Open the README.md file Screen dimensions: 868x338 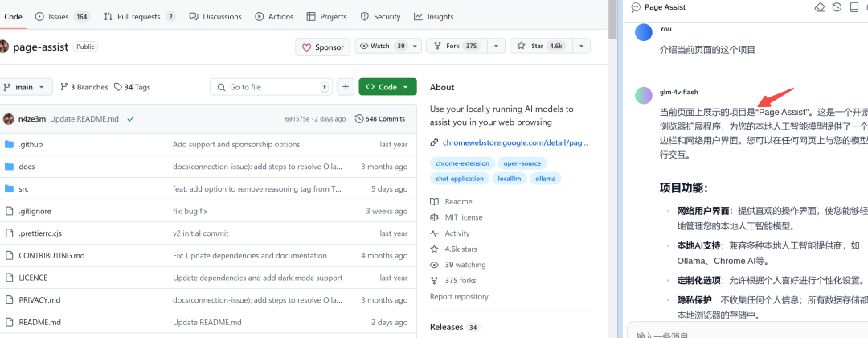pos(39,322)
